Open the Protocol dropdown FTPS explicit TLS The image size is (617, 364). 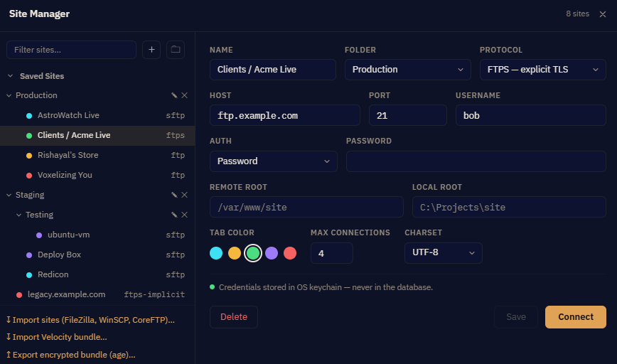[x=542, y=70]
